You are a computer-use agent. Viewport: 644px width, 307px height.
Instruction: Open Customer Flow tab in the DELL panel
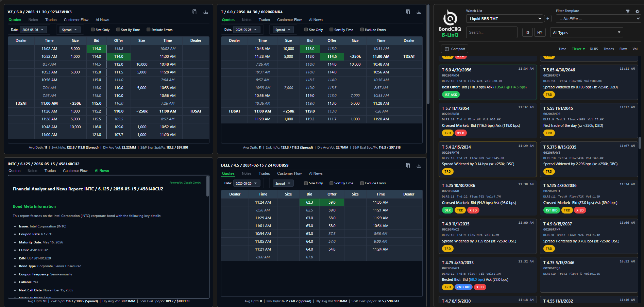(x=289, y=173)
